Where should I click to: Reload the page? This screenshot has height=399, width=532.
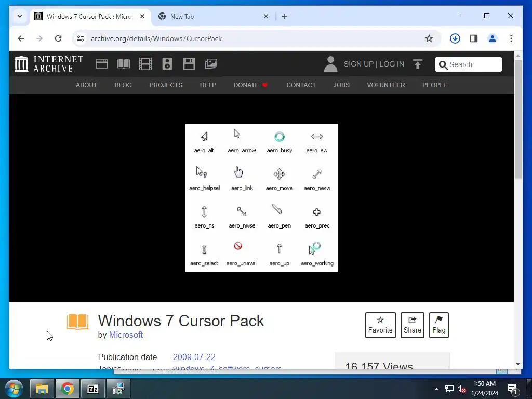pos(58,38)
